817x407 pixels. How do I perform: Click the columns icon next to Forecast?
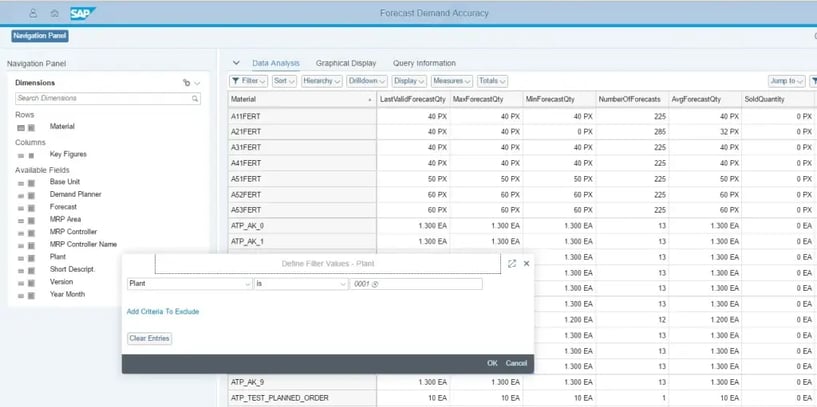[31, 208]
